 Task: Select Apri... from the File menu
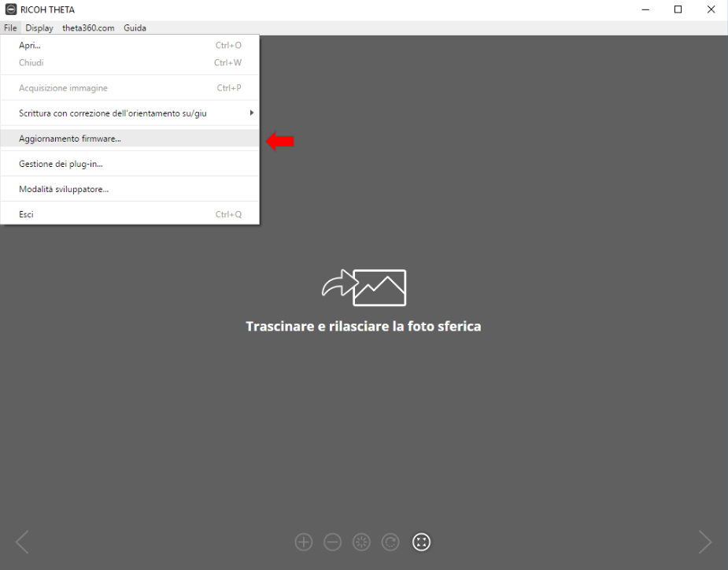tap(130, 45)
